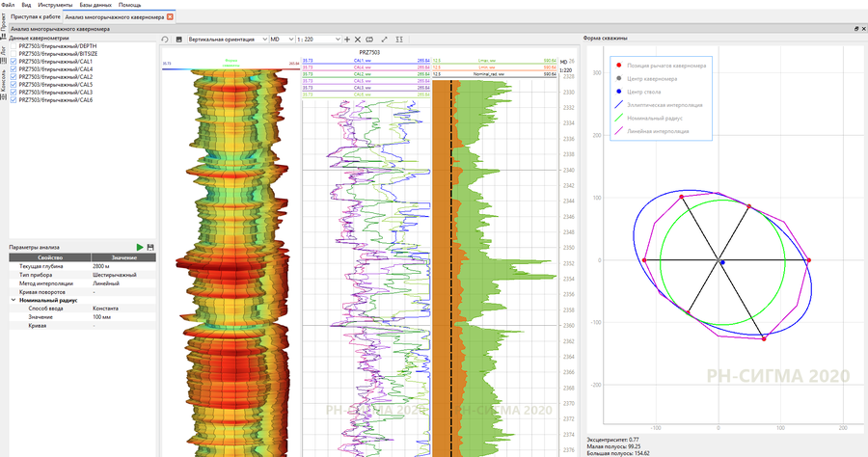The width and height of the screenshot is (868, 457).
Task: Click the save icon in the log toolbar
Action: tap(176, 39)
